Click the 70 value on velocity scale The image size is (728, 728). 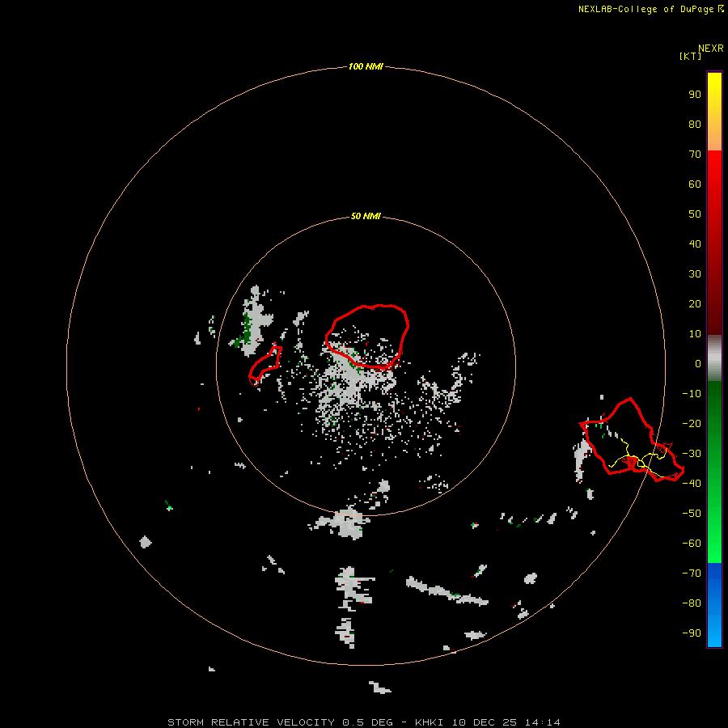695,154
